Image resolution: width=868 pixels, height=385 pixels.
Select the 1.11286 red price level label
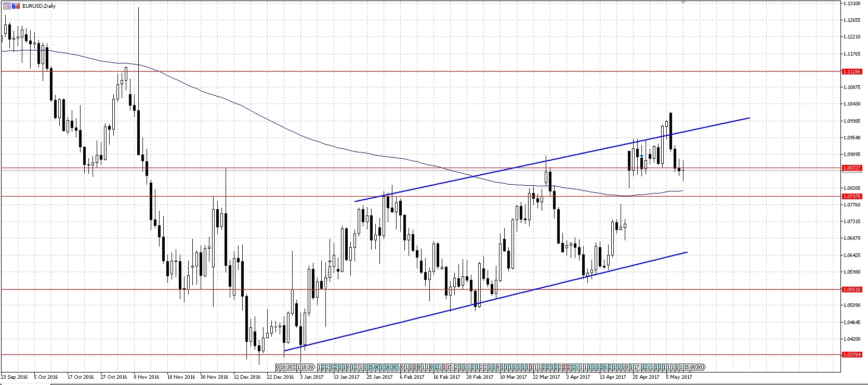[852, 72]
